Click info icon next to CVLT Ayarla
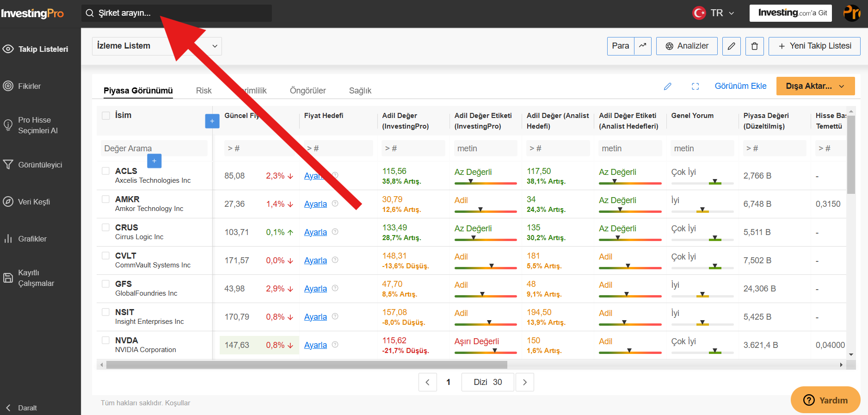The height and width of the screenshot is (415, 868). (x=335, y=260)
